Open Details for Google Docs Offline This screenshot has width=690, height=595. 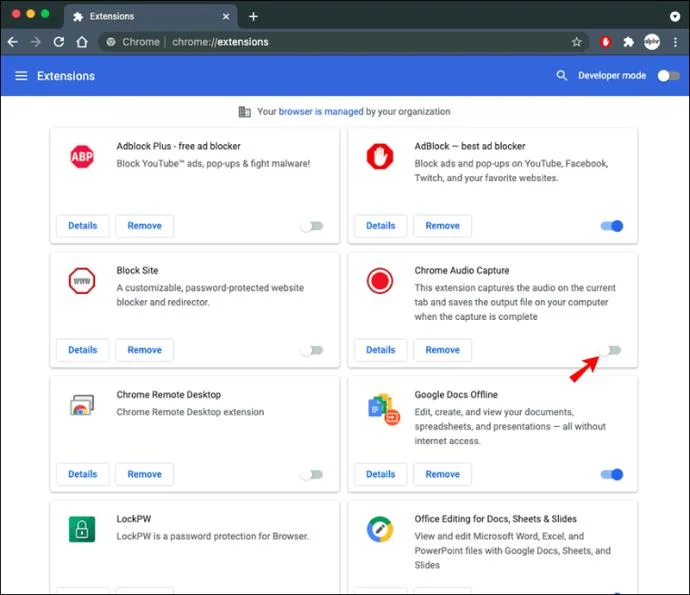381,474
